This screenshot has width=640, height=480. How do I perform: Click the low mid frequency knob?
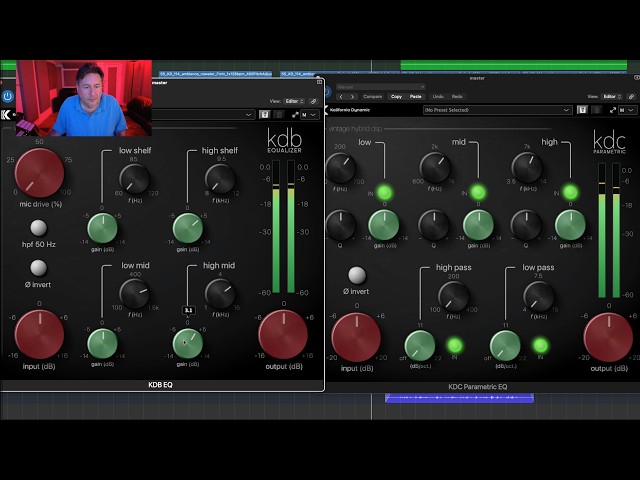click(x=134, y=294)
